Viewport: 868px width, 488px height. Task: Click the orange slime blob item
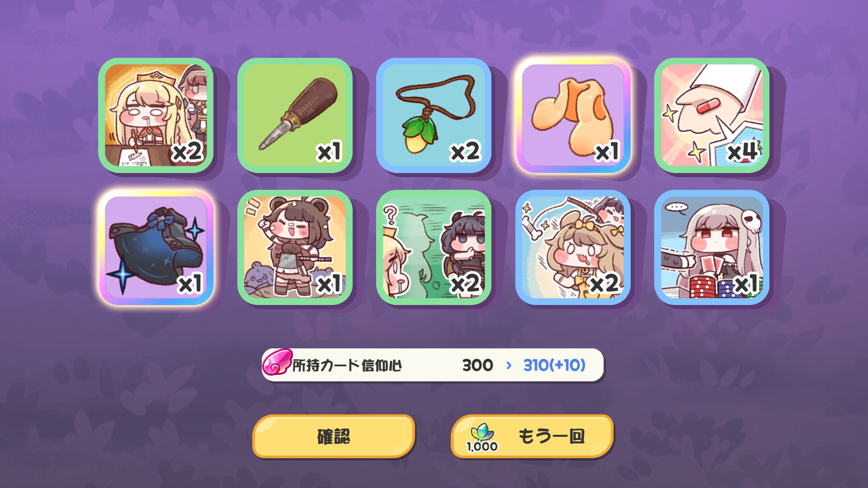click(573, 115)
